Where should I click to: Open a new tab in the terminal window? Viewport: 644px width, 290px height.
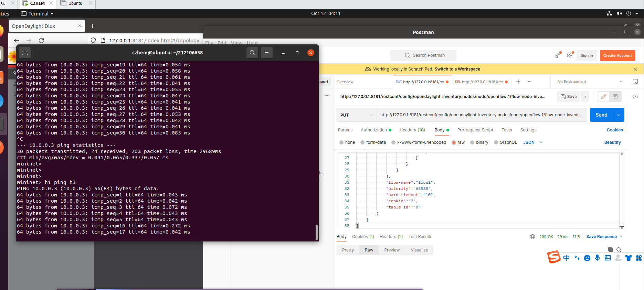pos(25,53)
